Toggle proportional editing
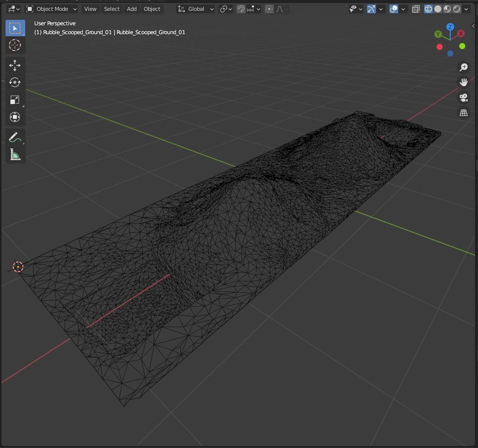478x448 pixels. [269, 9]
